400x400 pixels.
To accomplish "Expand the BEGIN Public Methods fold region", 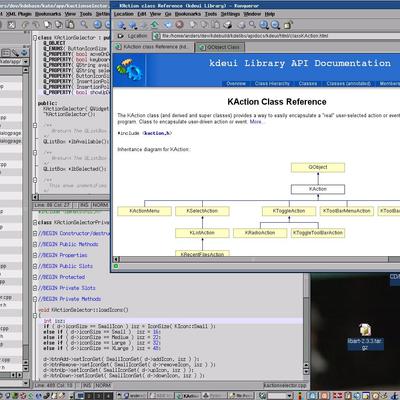I will pos(35,244).
